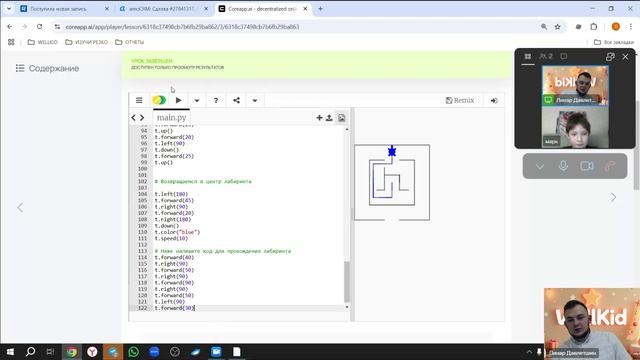Click the browser back button
The width and height of the screenshot is (640, 360).
(x=10, y=27)
